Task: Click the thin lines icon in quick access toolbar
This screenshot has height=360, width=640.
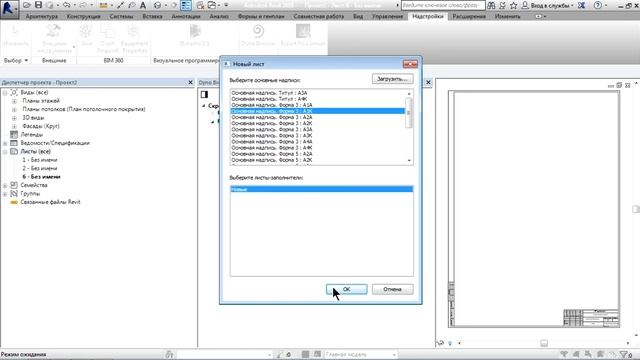Action: 186,5
